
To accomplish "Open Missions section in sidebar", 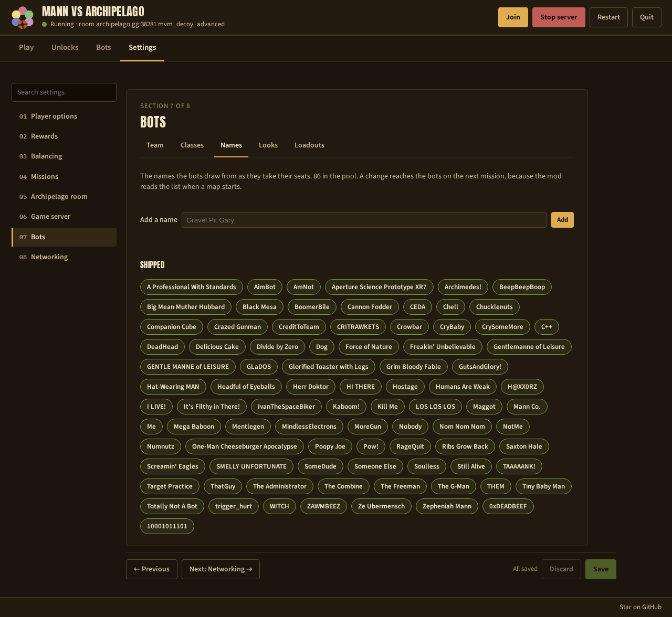I will pyautogui.click(x=64, y=177).
